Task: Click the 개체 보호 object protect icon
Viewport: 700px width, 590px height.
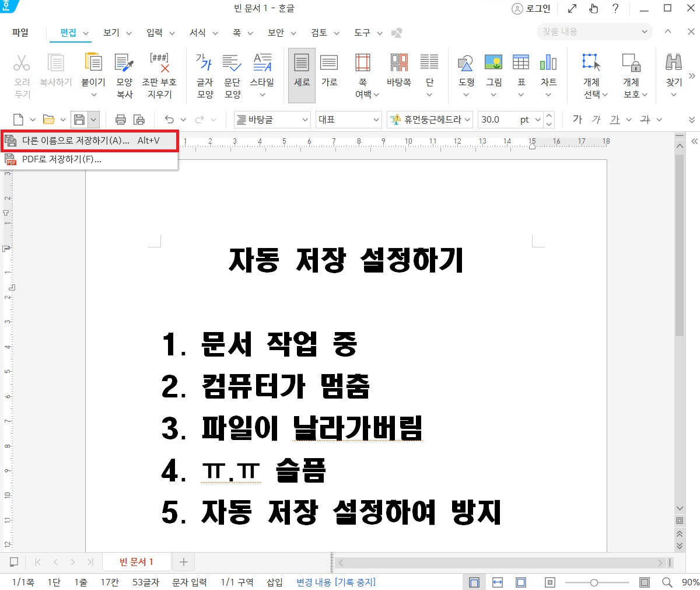Action: pos(631,62)
